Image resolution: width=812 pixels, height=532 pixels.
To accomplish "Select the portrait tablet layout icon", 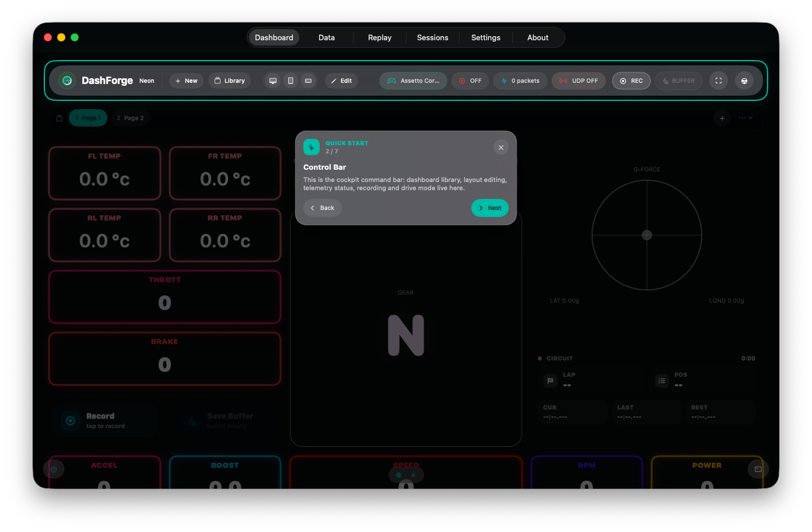I will point(290,80).
